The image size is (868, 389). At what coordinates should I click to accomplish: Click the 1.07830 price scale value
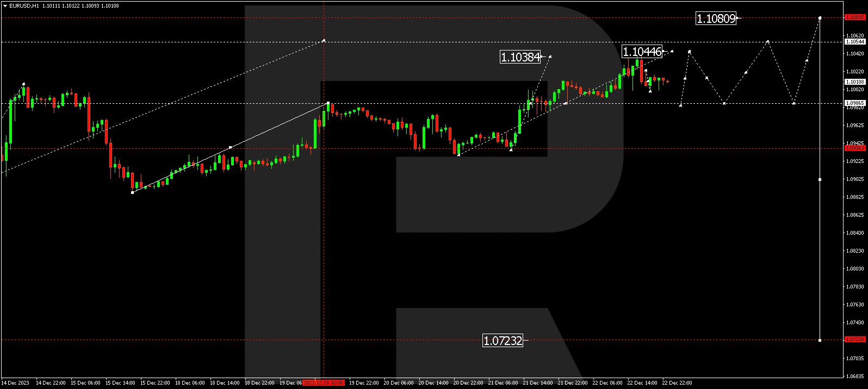pyautogui.click(x=855, y=286)
